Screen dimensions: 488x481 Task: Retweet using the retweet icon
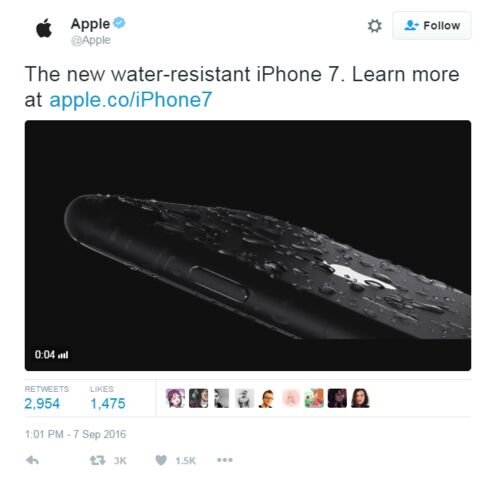click(97, 461)
